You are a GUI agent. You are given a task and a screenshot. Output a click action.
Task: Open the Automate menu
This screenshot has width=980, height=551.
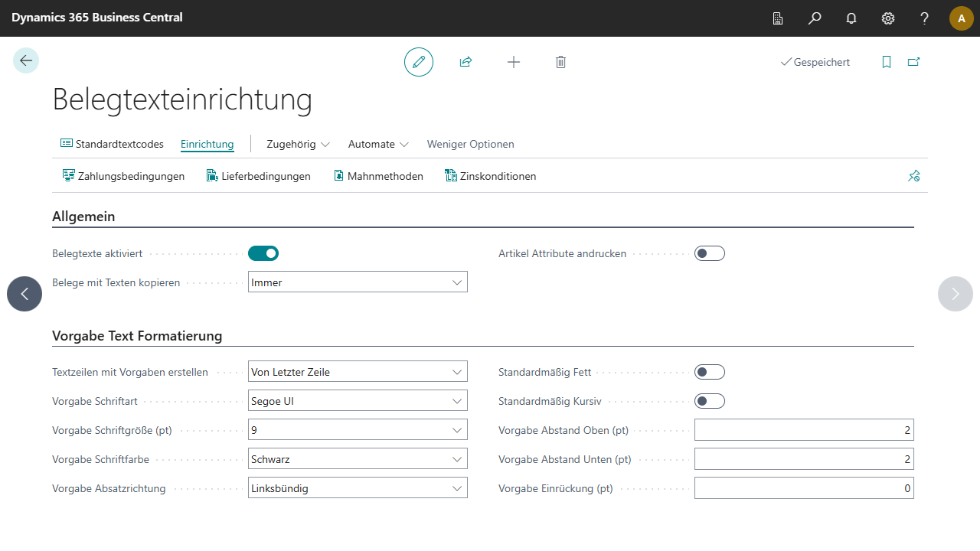pos(378,144)
